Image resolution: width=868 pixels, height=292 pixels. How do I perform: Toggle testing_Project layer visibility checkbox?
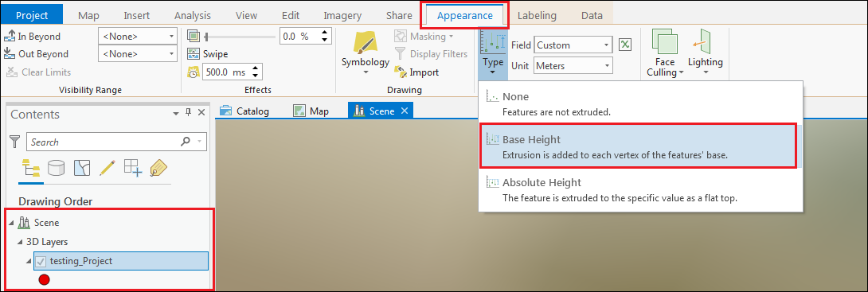41,261
